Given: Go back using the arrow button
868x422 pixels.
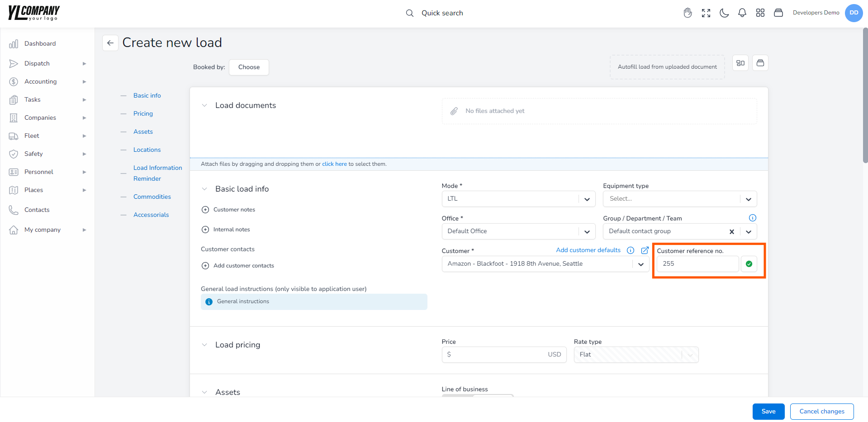Looking at the screenshot, I should point(110,43).
